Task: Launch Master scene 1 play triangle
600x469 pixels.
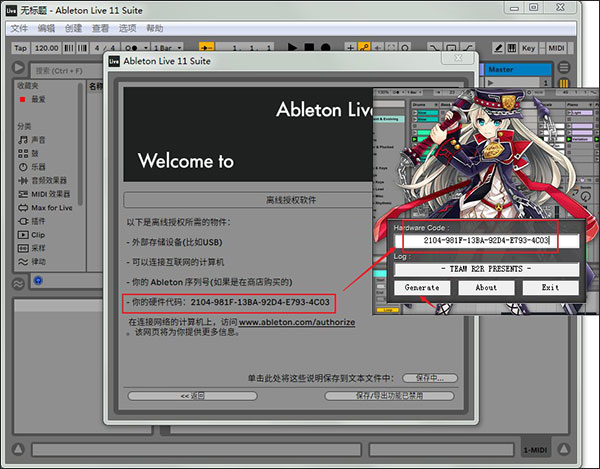Action: pyautogui.click(x=491, y=82)
